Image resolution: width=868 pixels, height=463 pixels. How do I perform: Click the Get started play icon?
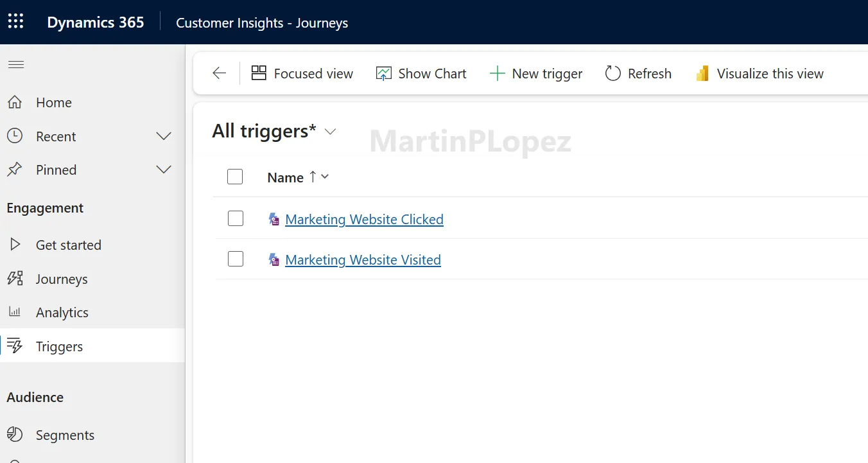click(15, 245)
